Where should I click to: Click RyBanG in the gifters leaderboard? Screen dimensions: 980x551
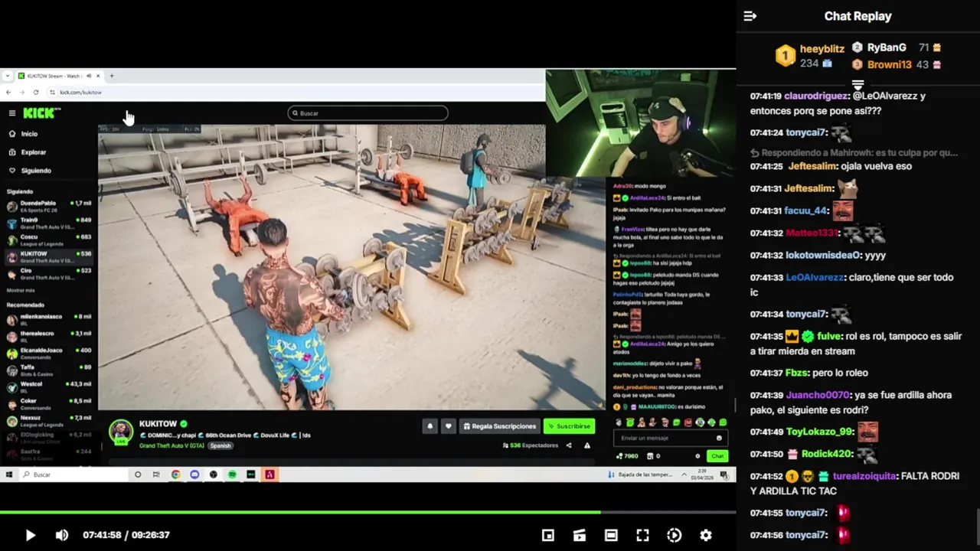pyautogui.click(x=887, y=47)
